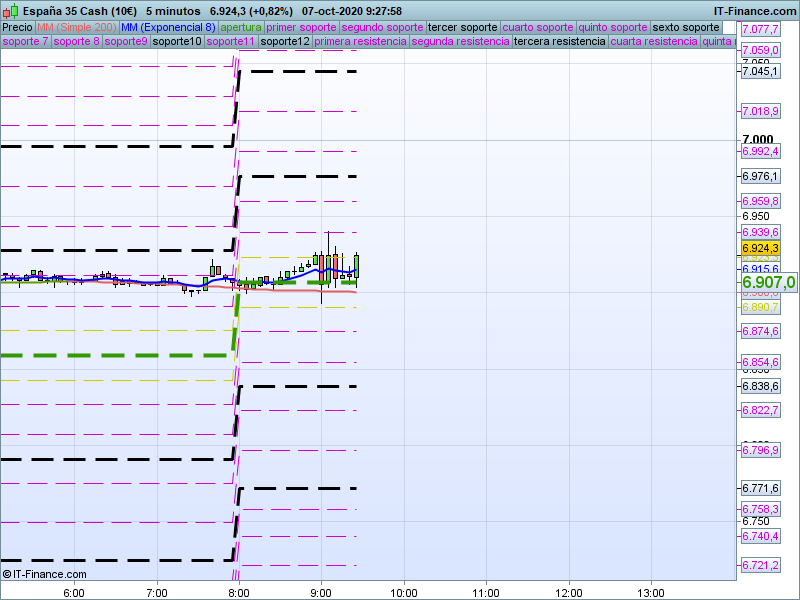Click the 6.740,4 price level tag

[760, 536]
